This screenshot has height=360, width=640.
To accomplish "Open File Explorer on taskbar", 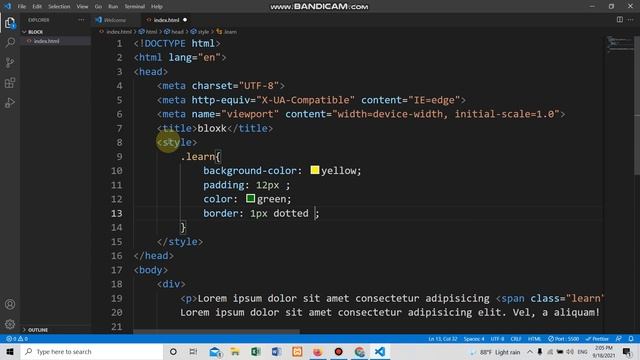I will pos(235,352).
